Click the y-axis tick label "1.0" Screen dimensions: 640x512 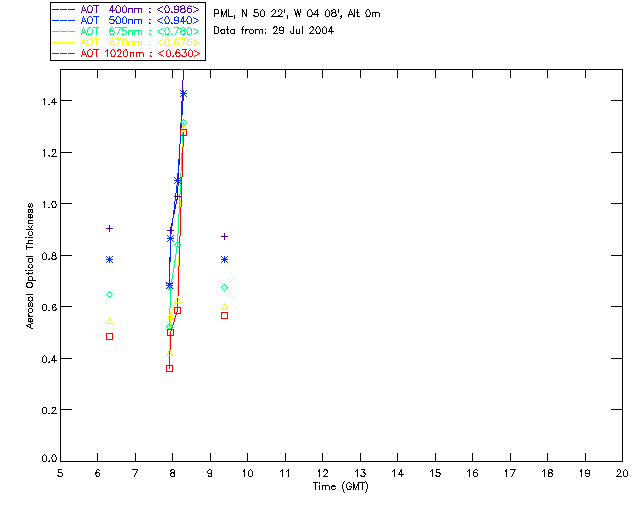[49, 204]
